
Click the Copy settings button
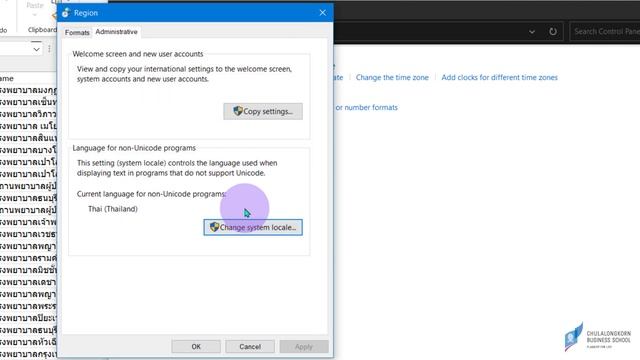(x=263, y=111)
